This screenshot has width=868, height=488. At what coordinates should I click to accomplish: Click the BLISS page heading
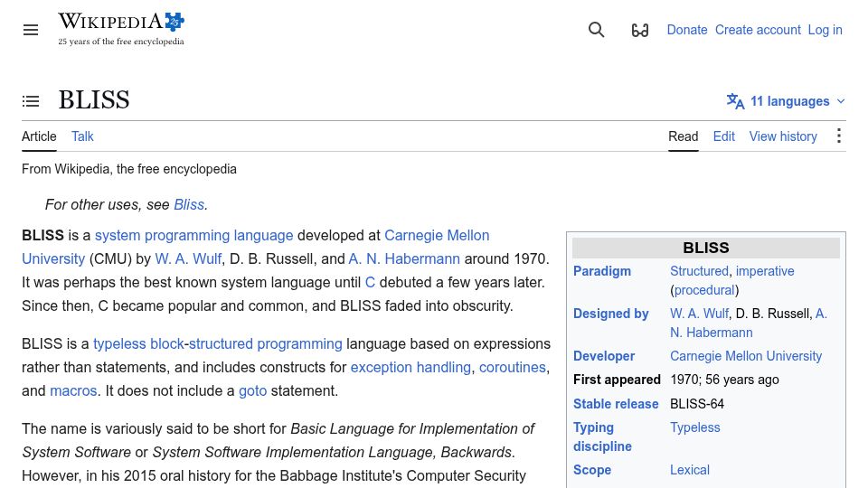tap(94, 100)
